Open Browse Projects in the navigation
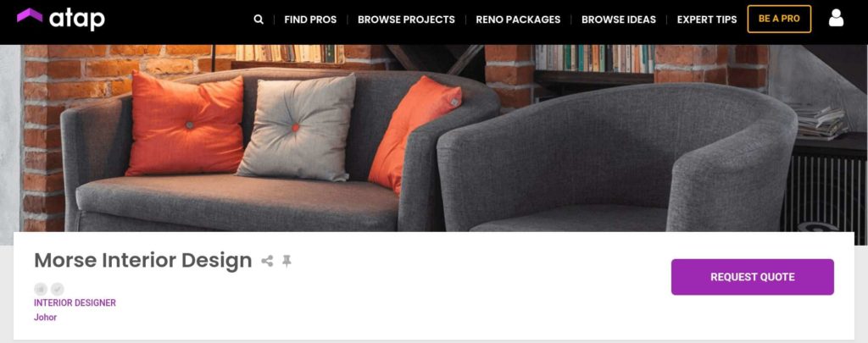 click(406, 19)
